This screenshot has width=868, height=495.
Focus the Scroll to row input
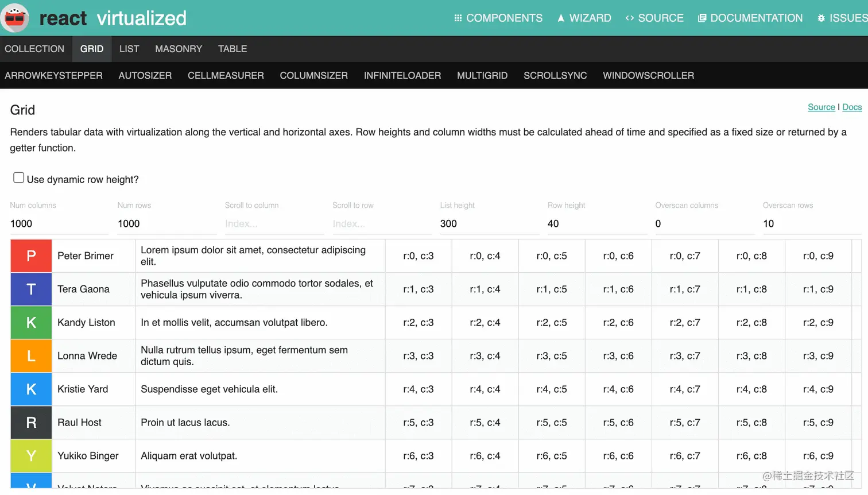pyautogui.click(x=382, y=223)
